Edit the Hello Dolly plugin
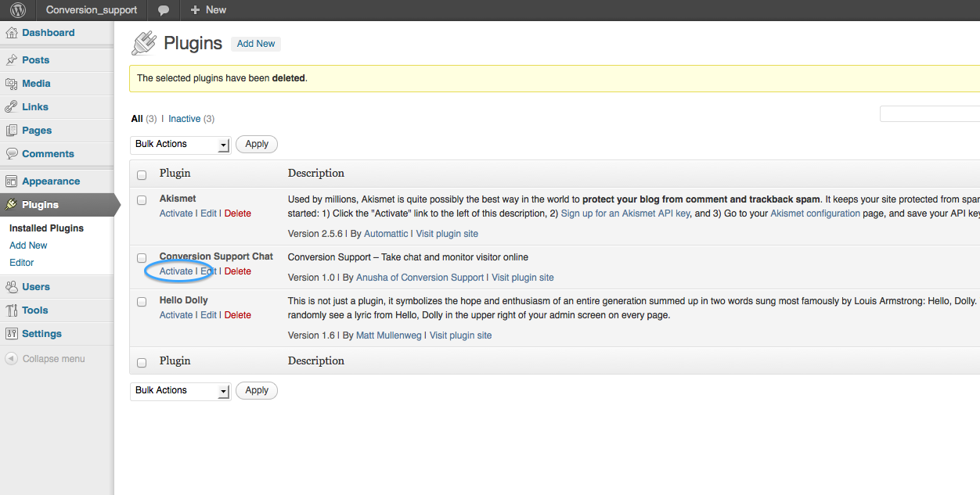The image size is (980, 495). point(208,315)
